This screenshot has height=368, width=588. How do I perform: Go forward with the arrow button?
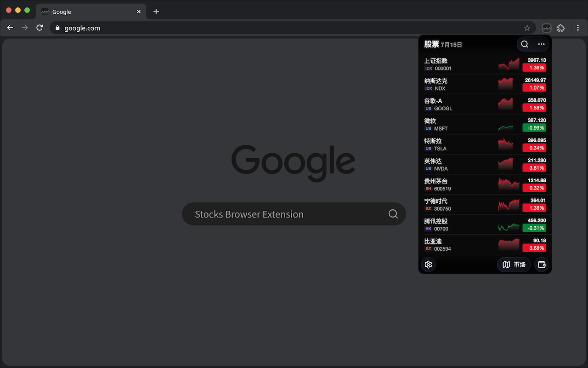click(25, 28)
